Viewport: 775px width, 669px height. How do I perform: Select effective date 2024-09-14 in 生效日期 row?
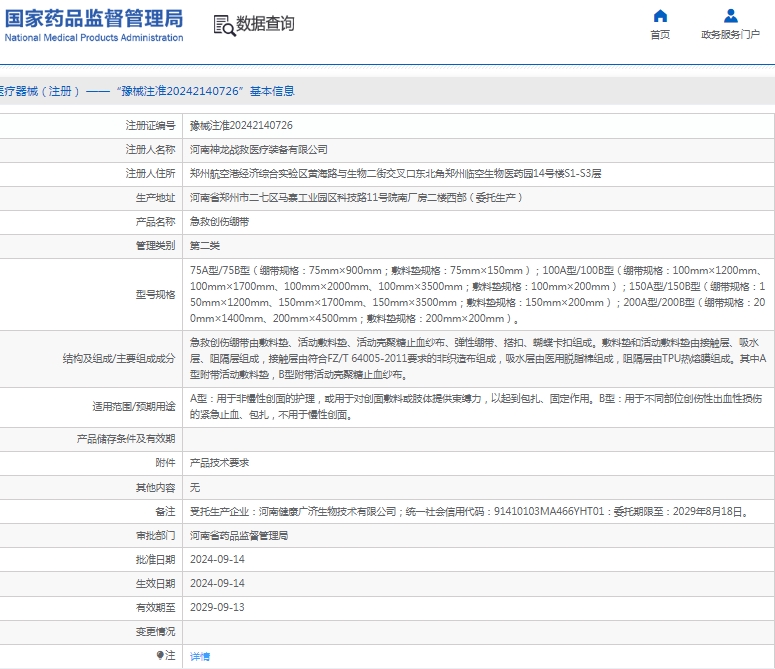(217, 584)
